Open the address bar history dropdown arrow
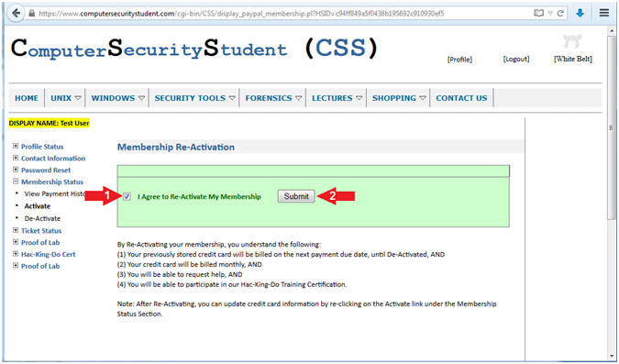 [x=550, y=13]
